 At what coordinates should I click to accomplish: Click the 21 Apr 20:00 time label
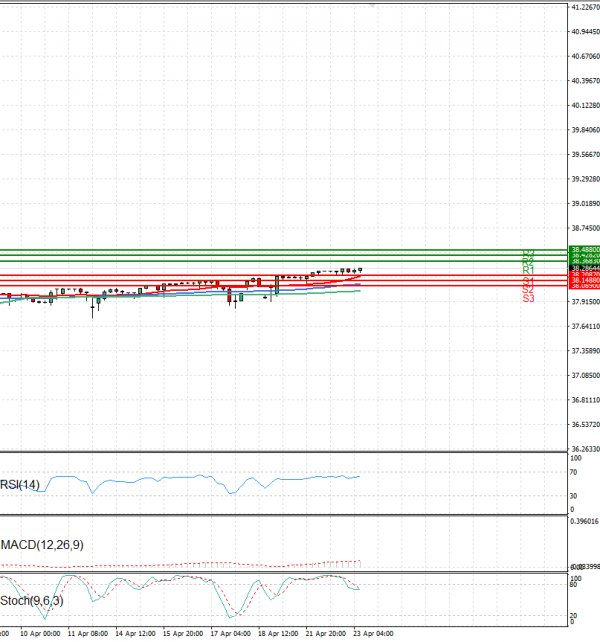click(326, 634)
